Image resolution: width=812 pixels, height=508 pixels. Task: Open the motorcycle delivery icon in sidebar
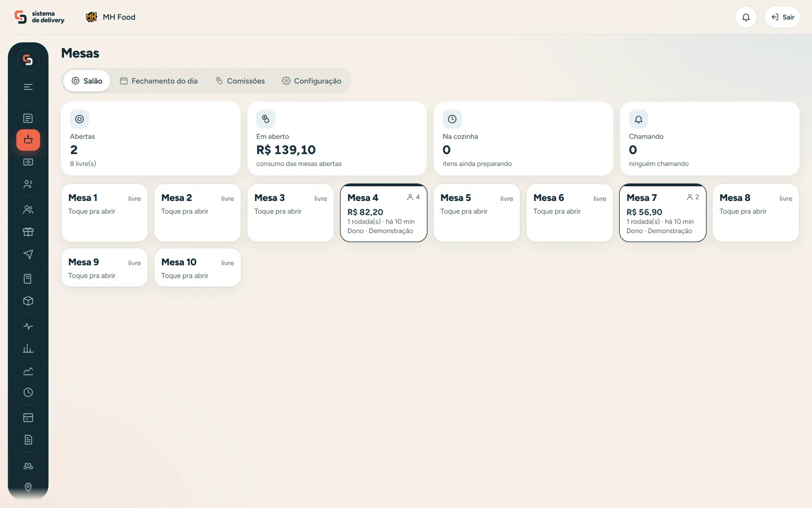point(28,466)
